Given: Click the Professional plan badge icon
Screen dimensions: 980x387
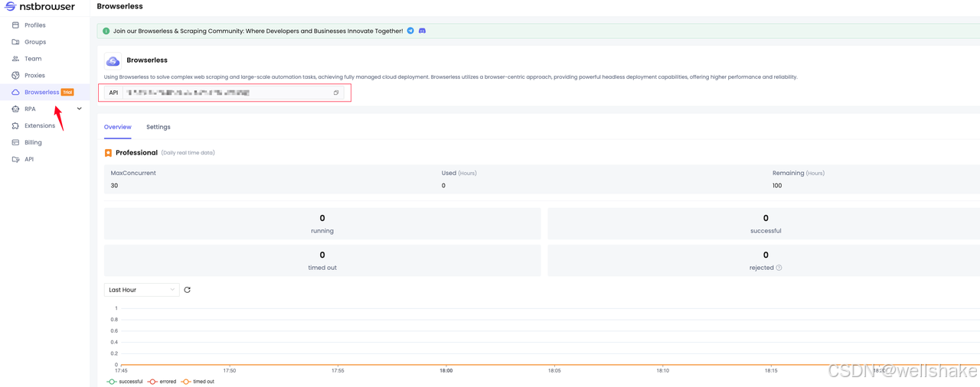Looking at the screenshot, I should (x=108, y=153).
